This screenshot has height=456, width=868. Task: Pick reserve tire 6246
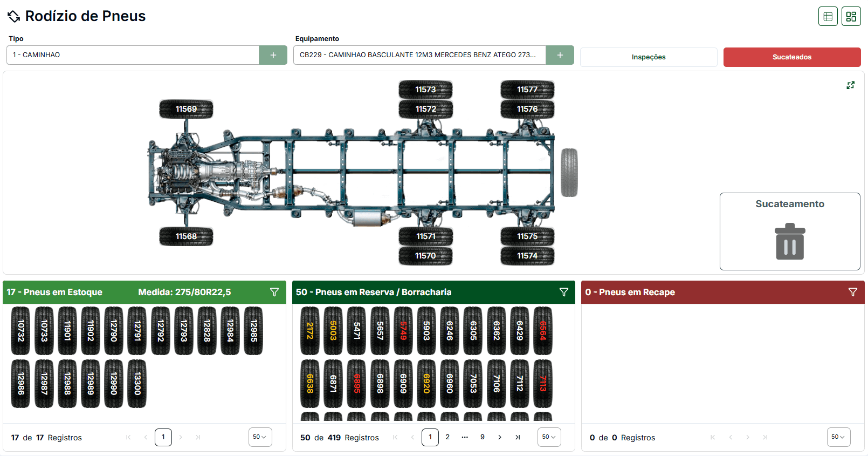450,331
